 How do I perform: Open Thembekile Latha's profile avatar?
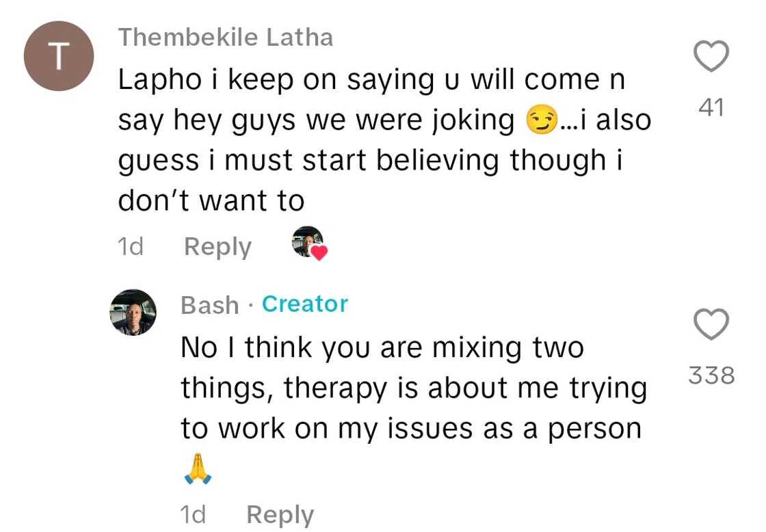click(59, 57)
